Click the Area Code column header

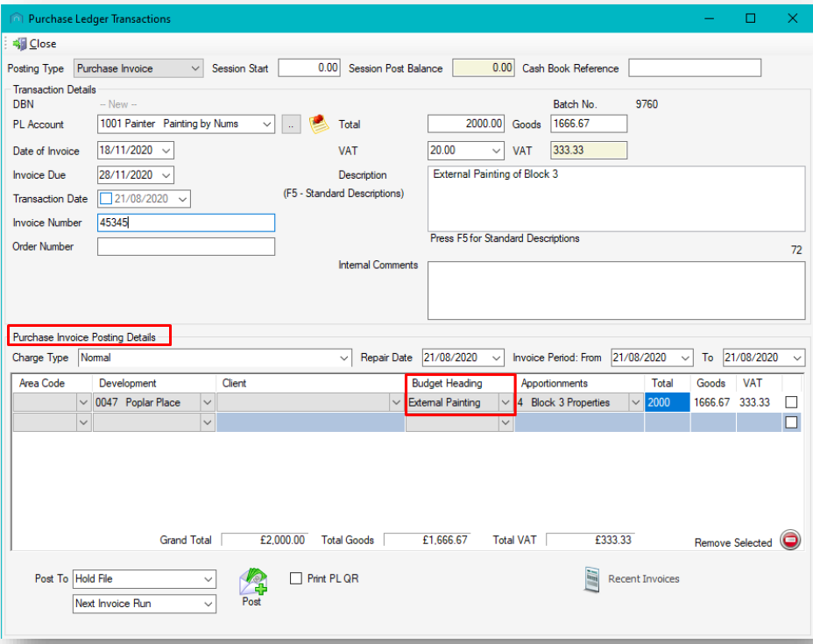point(42,384)
